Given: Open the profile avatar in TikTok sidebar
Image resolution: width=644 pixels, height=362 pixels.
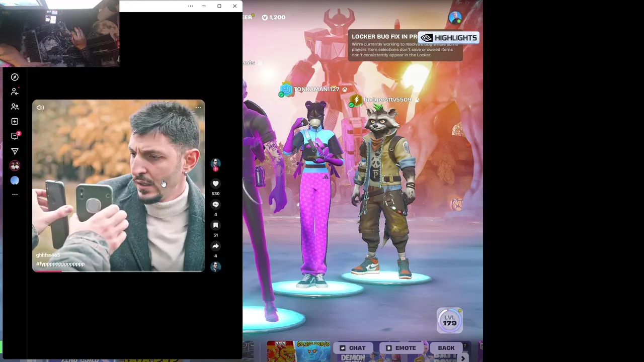Looking at the screenshot, I should click(15, 165).
